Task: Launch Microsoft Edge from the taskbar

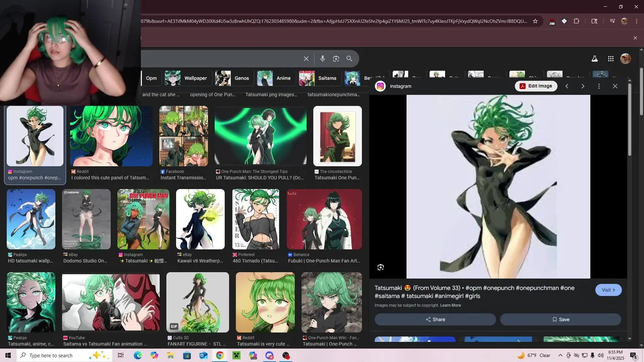Action: pyautogui.click(x=137, y=355)
